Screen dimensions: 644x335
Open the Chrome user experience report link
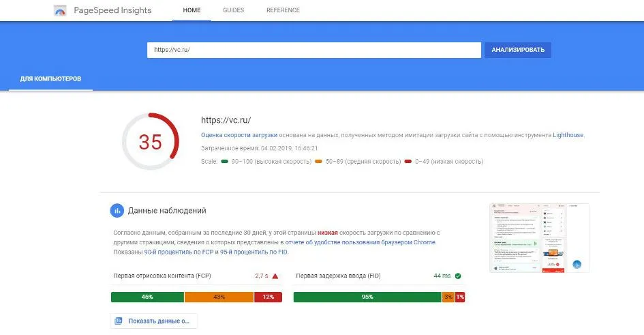(x=361, y=242)
